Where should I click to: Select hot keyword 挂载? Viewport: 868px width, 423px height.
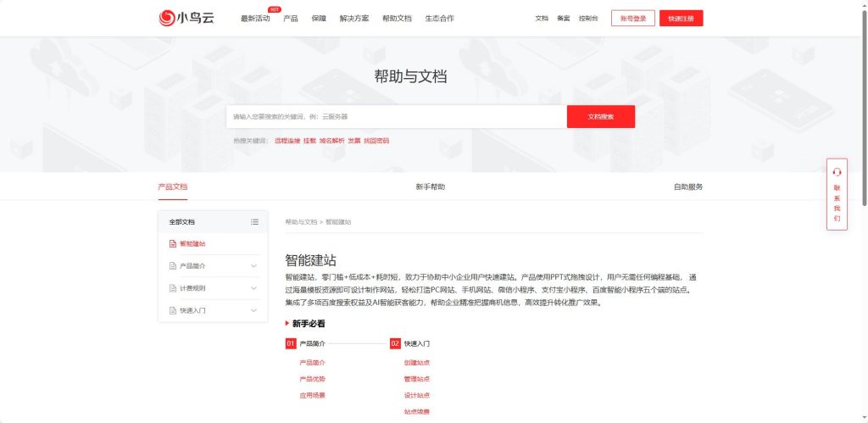point(309,141)
